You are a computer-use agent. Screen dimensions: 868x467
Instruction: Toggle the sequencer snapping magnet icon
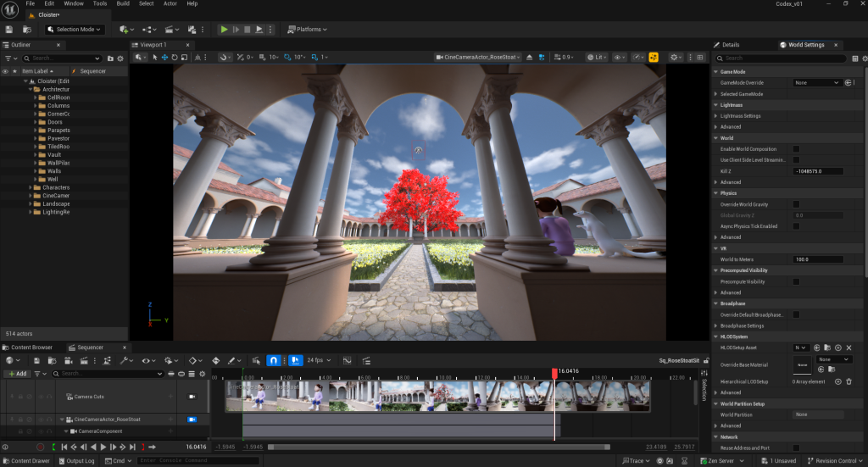(x=274, y=360)
